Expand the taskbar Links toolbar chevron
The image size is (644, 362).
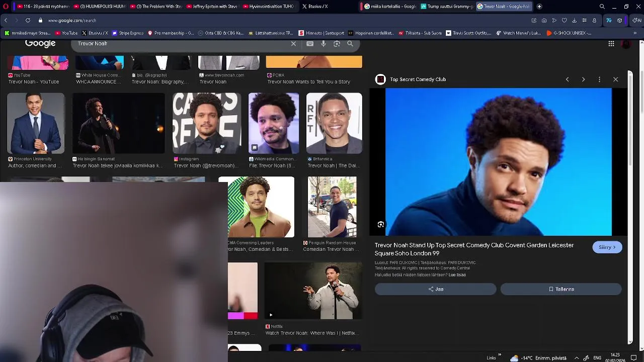point(500,355)
